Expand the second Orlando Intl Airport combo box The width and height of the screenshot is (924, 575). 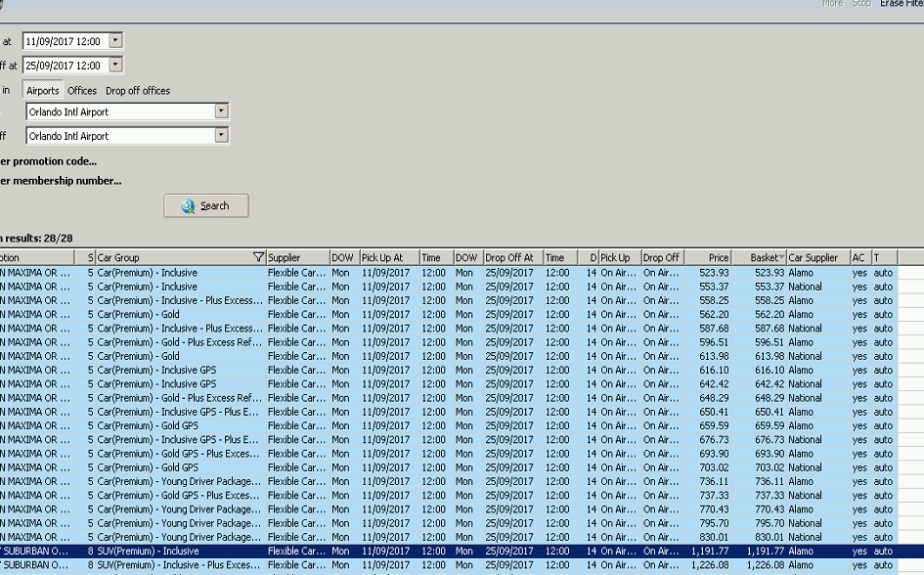(x=221, y=136)
